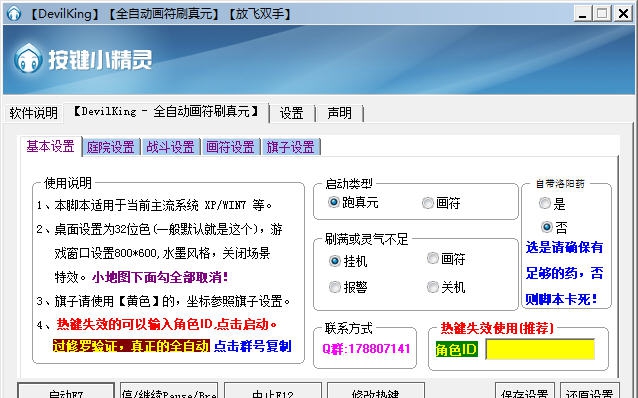This screenshot has height=398, width=638.
Task: Open the 设置 tab
Action: (x=292, y=113)
